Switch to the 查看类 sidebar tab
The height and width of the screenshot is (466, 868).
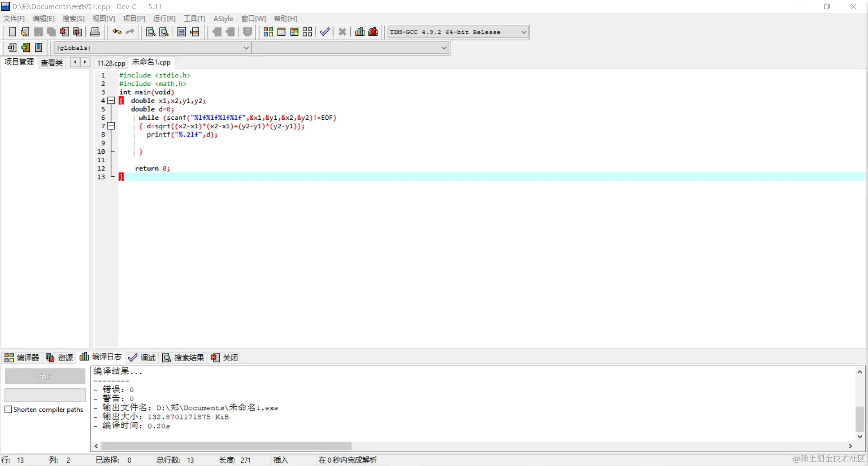tap(52, 62)
